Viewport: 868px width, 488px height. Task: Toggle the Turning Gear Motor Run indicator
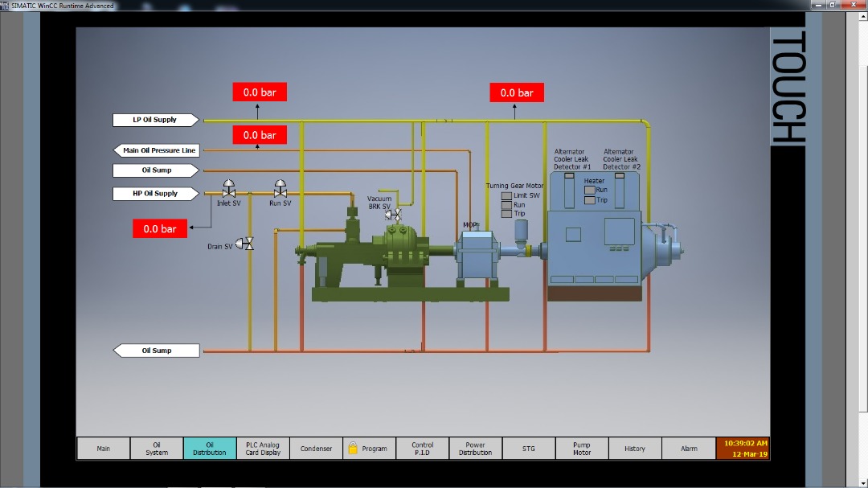[506, 205]
